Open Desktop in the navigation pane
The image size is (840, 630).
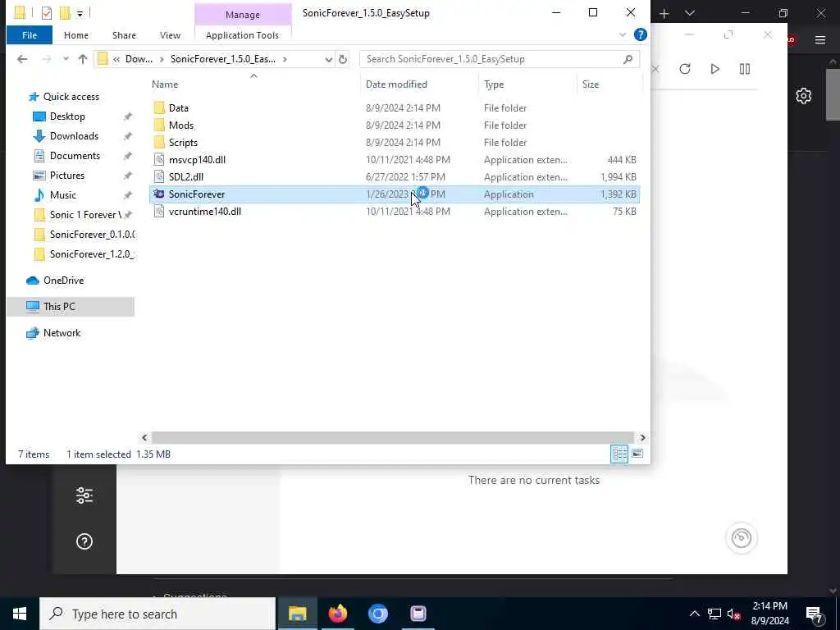[67, 116]
